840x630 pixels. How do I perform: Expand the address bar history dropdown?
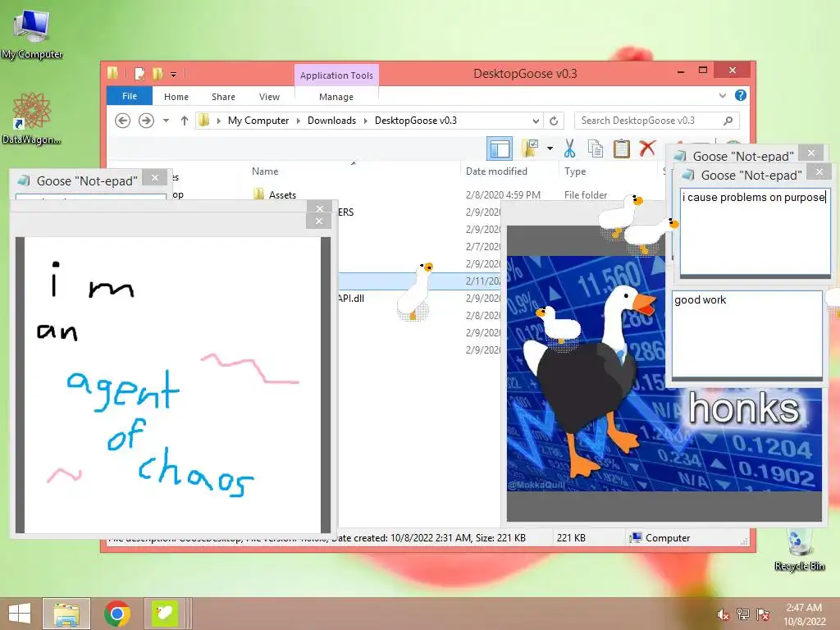coord(536,121)
